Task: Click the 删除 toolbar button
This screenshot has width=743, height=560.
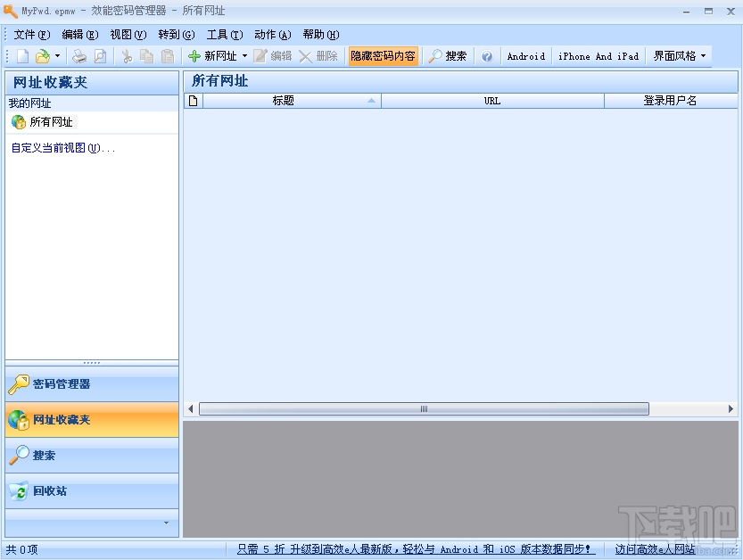Action: tap(318, 56)
